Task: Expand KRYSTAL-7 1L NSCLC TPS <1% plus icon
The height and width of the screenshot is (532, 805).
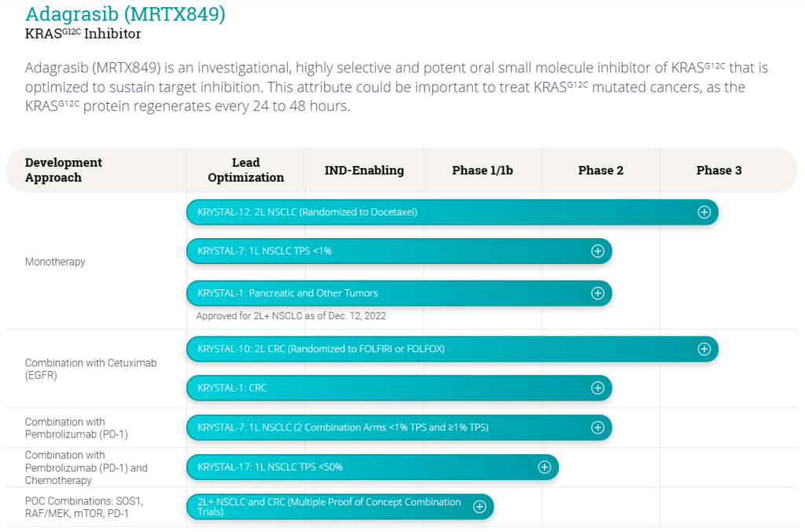Action: coord(597,251)
